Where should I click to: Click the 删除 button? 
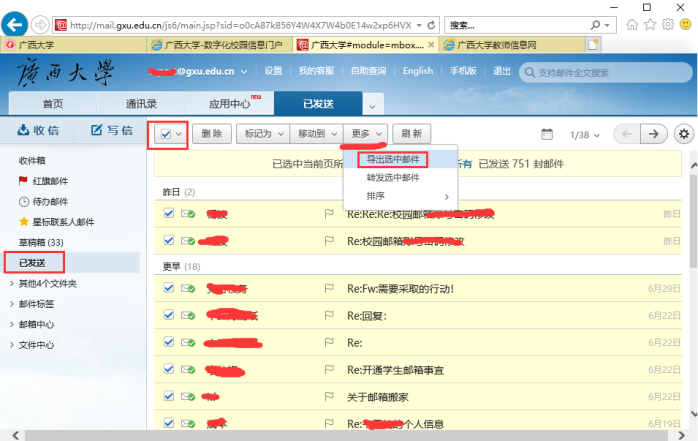coord(211,134)
